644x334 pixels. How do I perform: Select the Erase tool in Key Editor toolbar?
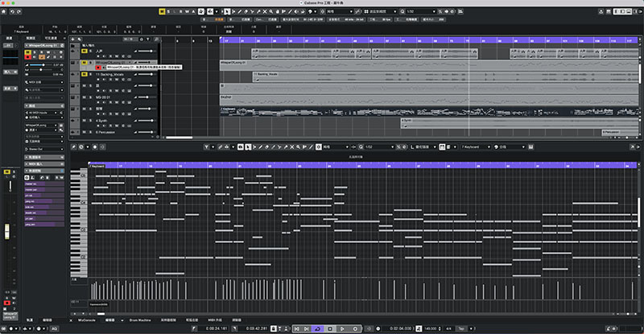click(266, 146)
